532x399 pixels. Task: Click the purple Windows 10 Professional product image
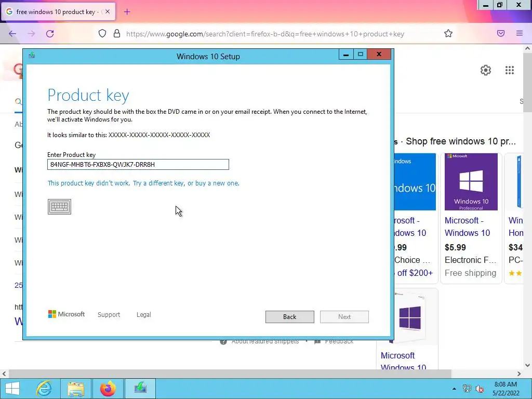click(x=471, y=182)
